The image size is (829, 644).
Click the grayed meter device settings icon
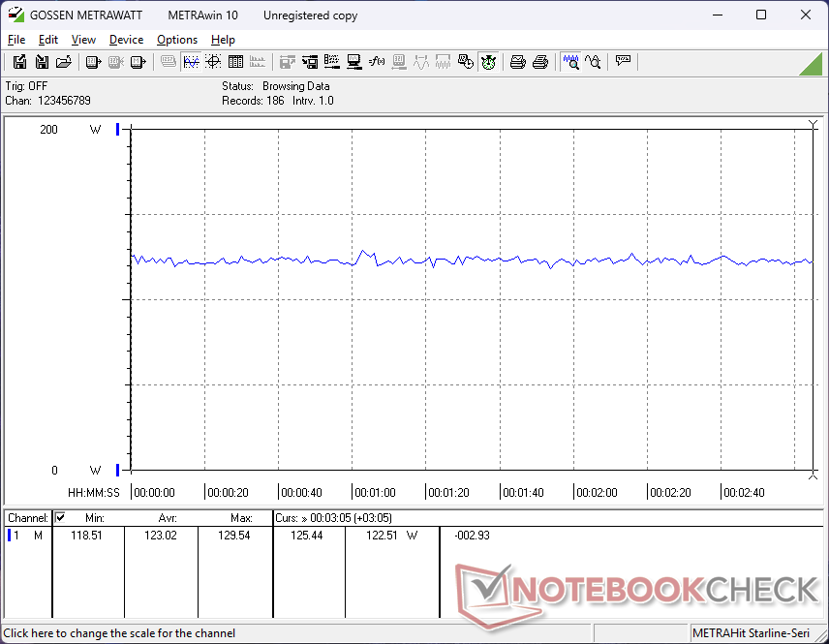(399, 62)
